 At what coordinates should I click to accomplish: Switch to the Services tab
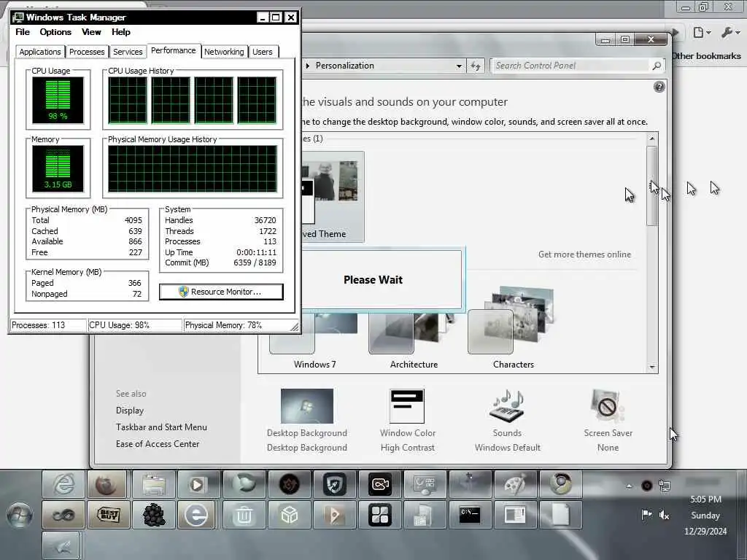128,52
